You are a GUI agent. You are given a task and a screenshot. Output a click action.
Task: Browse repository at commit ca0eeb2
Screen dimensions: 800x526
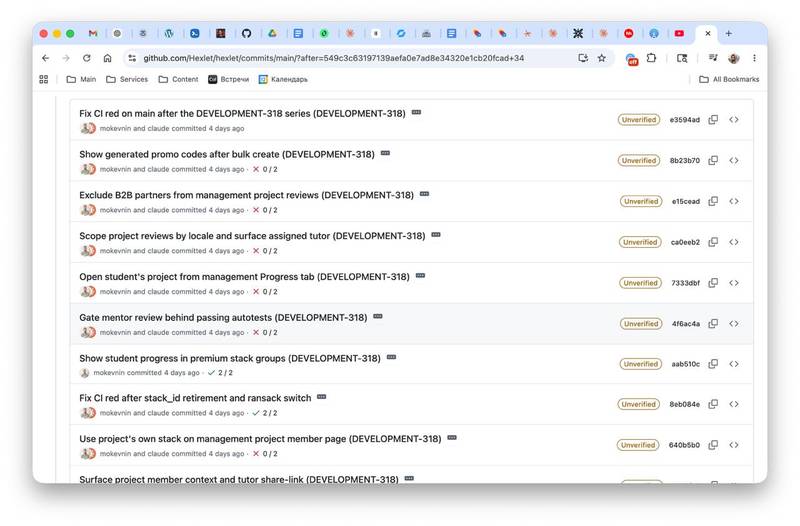pos(734,242)
